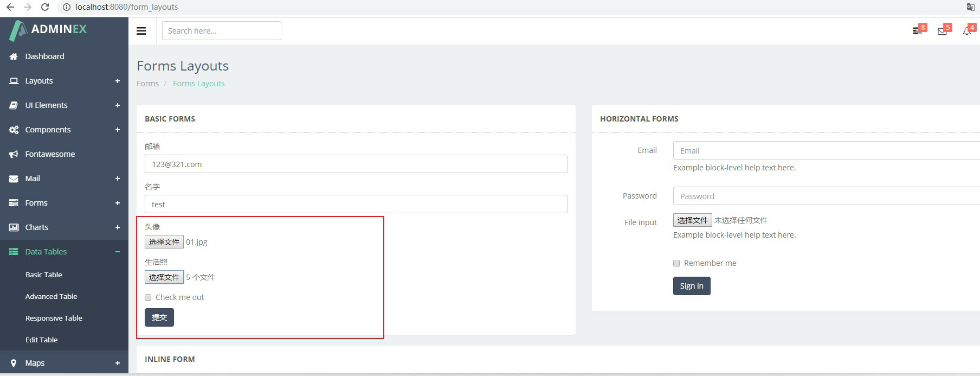980x376 pixels.
Task: Click the site info icon in address bar
Action: click(67, 7)
